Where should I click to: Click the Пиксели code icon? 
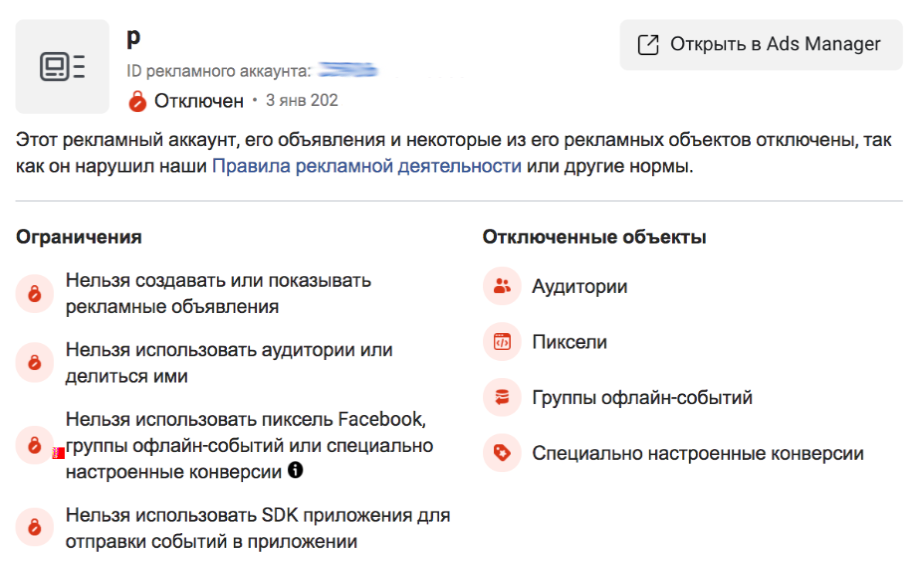click(x=502, y=342)
